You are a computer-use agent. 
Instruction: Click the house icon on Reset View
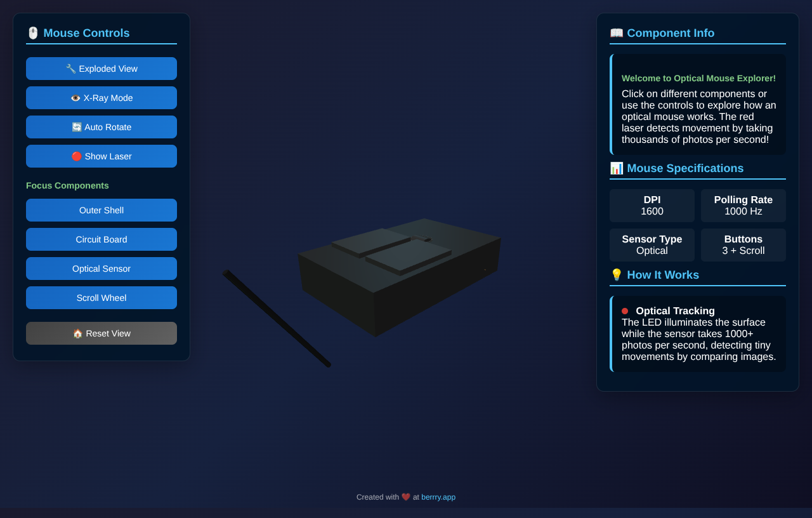pos(77,333)
